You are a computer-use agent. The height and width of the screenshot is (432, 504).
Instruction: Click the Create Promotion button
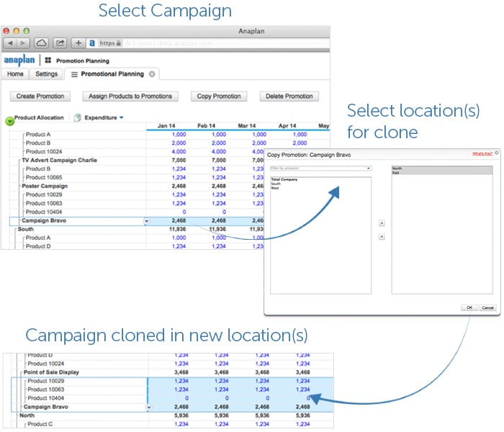pyautogui.click(x=40, y=96)
